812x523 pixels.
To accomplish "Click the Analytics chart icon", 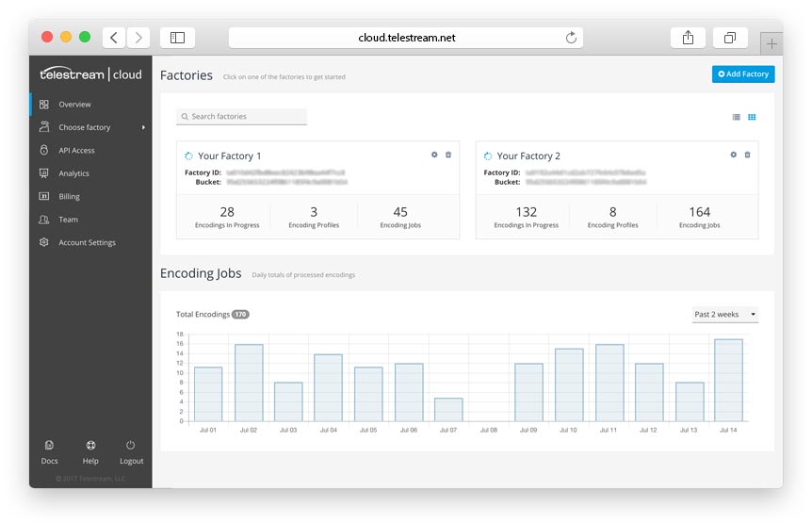I will pyautogui.click(x=44, y=173).
